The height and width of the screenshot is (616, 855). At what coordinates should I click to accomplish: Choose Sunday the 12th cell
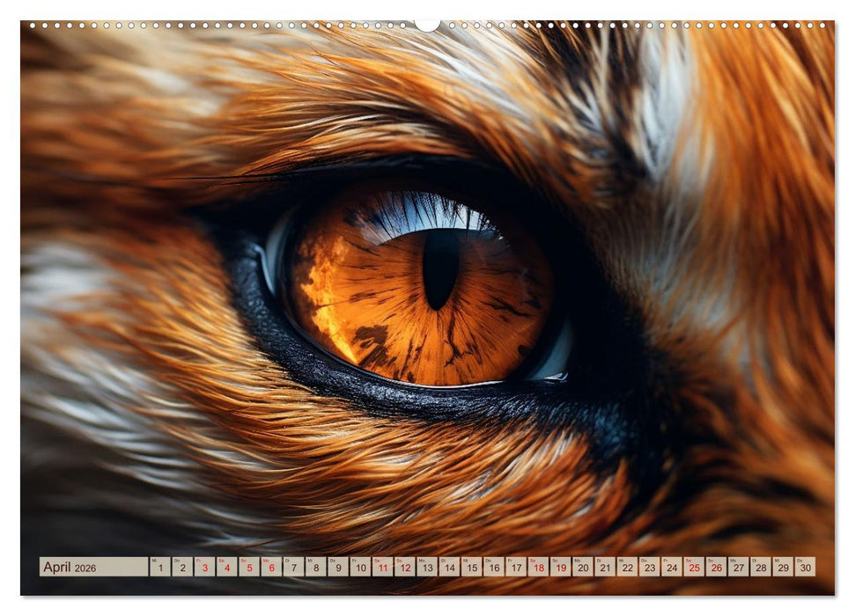point(404,570)
